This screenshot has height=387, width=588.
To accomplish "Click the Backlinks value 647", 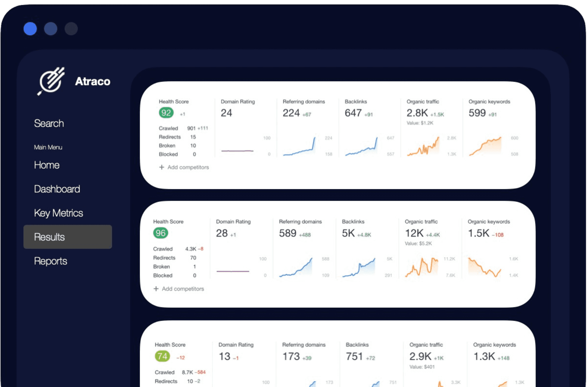I will (353, 113).
